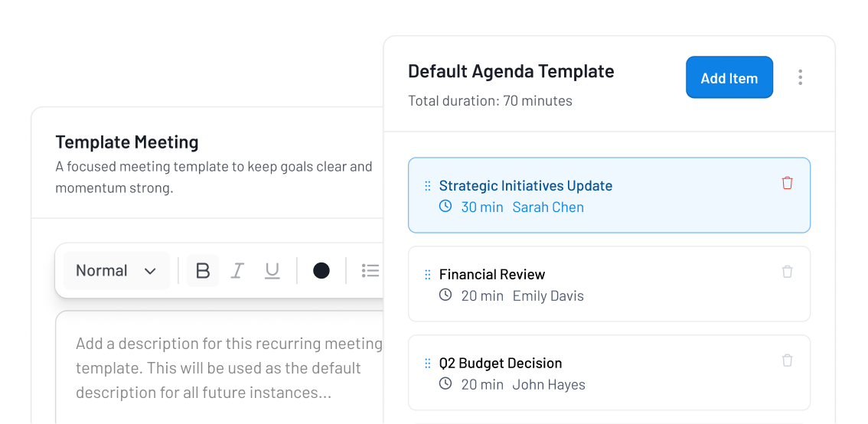Toggle bold formatting
Screen dimensions: 868x424
tap(203, 271)
